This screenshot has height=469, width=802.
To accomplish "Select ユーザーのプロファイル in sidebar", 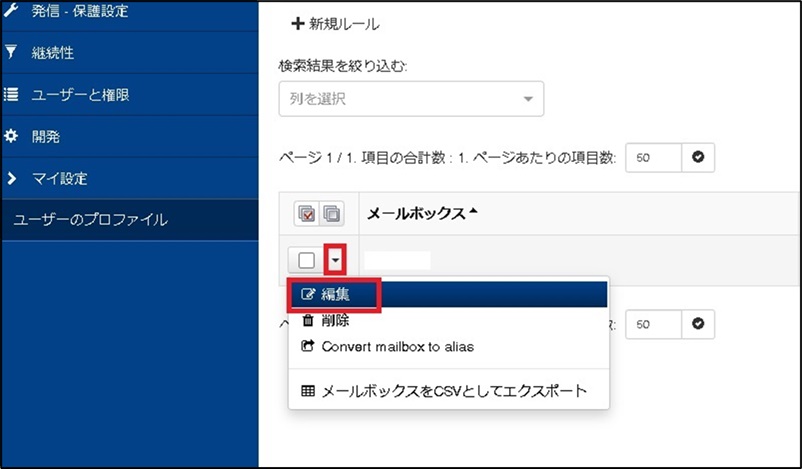I will [129, 220].
